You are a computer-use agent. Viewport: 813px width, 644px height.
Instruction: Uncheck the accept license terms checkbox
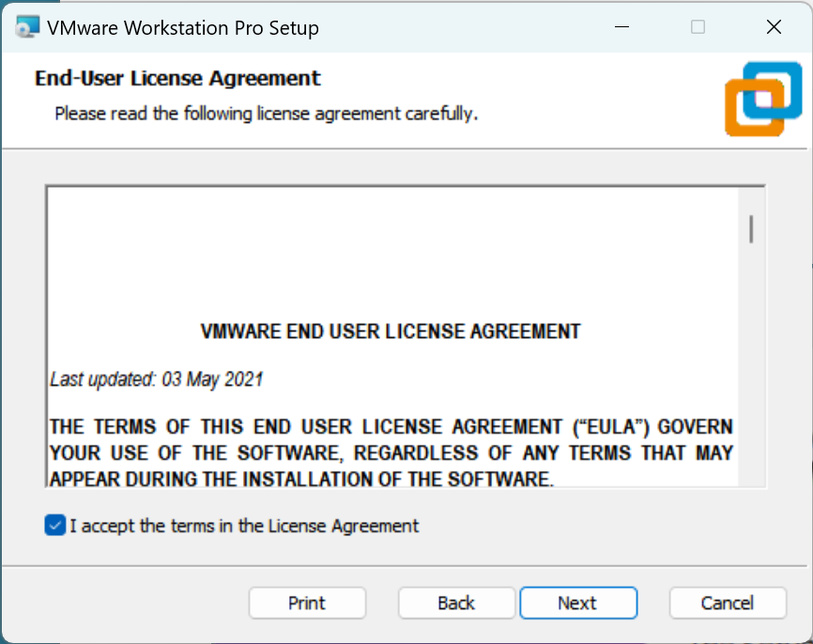[54, 526]
